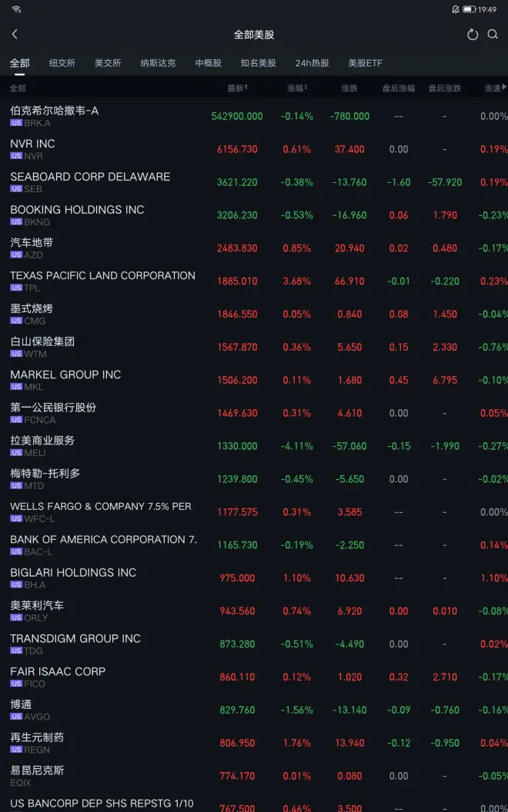This screenshot has height=812, width=508.
Task: Switch to the 纳斯达克 tab
Action: tap(158, 63)
